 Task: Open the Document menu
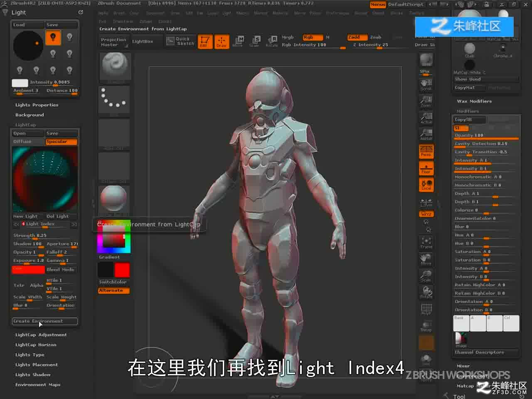155,13
